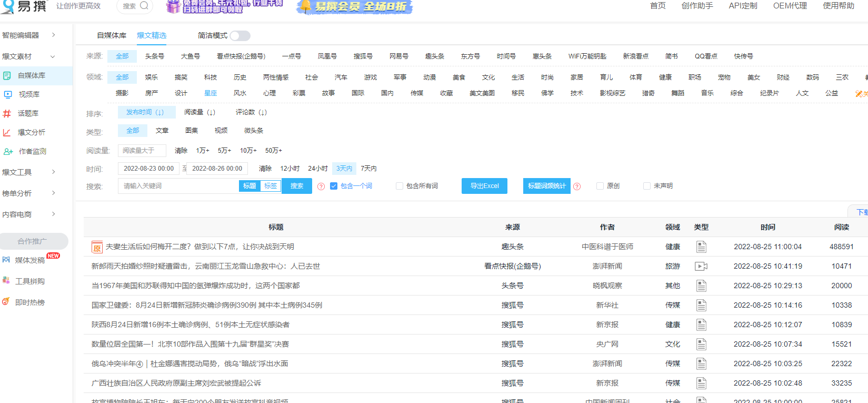
Task: Open start date picker 2022-08-23
Action: [x=149, y=169]
